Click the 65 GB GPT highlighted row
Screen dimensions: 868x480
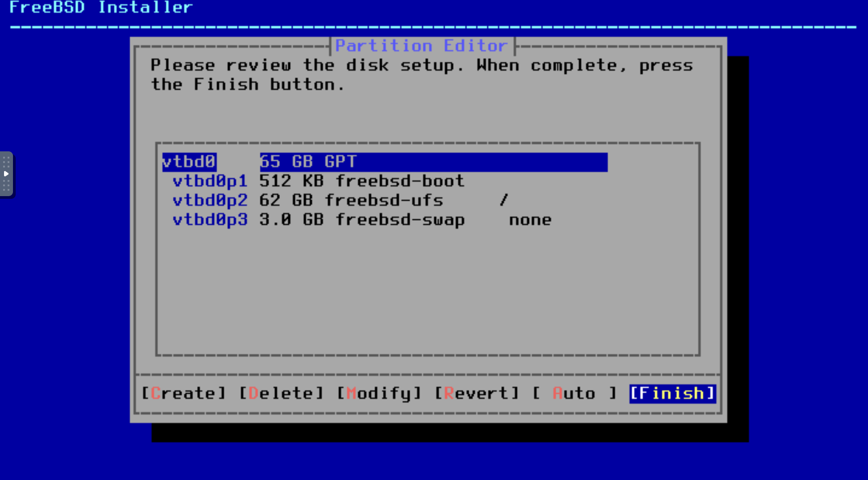point(434,162)
